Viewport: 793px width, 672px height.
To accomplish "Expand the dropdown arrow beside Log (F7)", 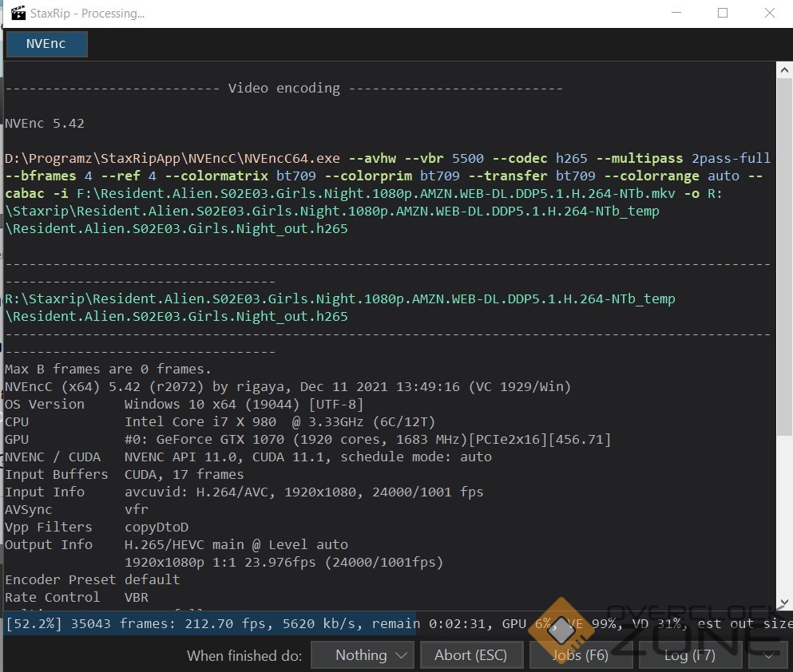I will click(768, 655).
